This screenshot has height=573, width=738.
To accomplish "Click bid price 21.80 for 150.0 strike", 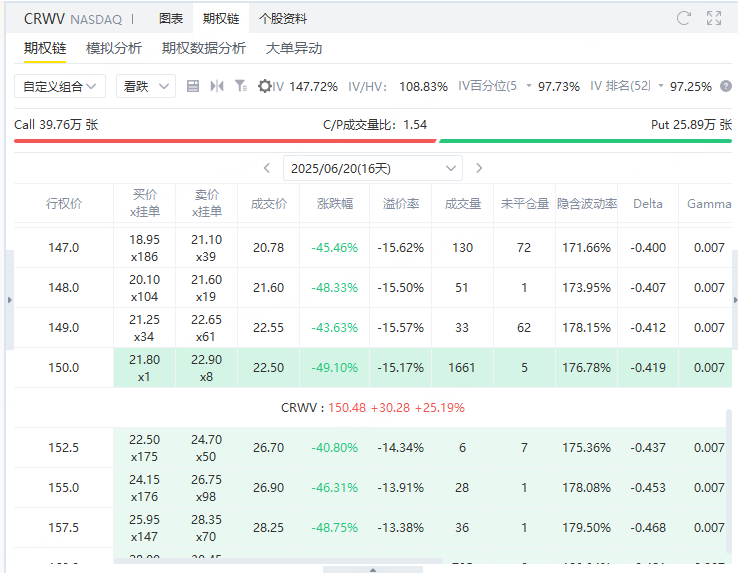I will pyautogui.click(x=144, y=360).
